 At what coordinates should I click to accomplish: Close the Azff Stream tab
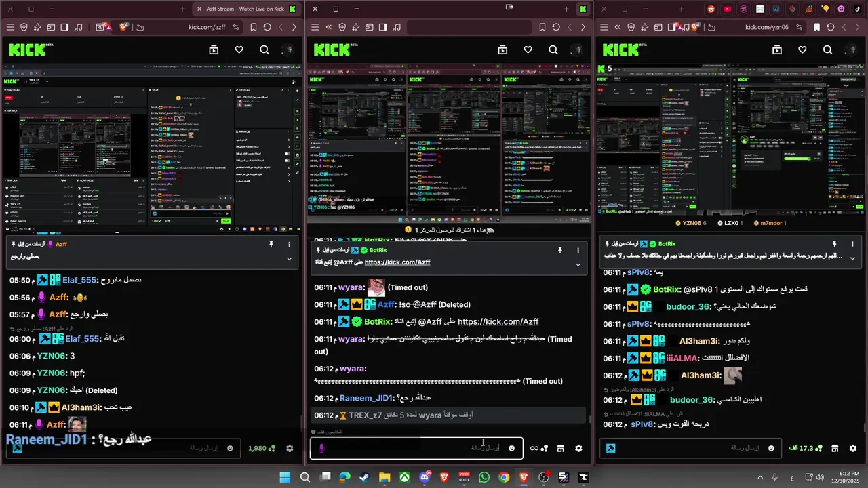(199, 9)
